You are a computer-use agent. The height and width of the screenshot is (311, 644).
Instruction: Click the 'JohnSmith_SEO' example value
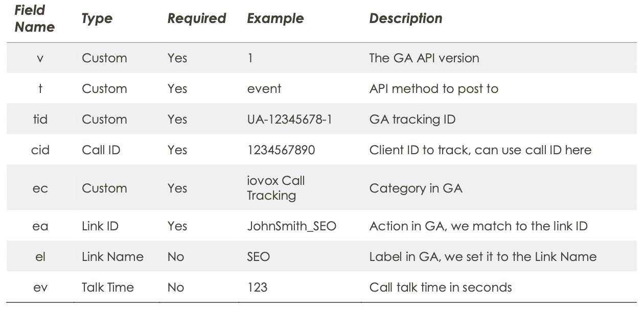coord(291,226)
